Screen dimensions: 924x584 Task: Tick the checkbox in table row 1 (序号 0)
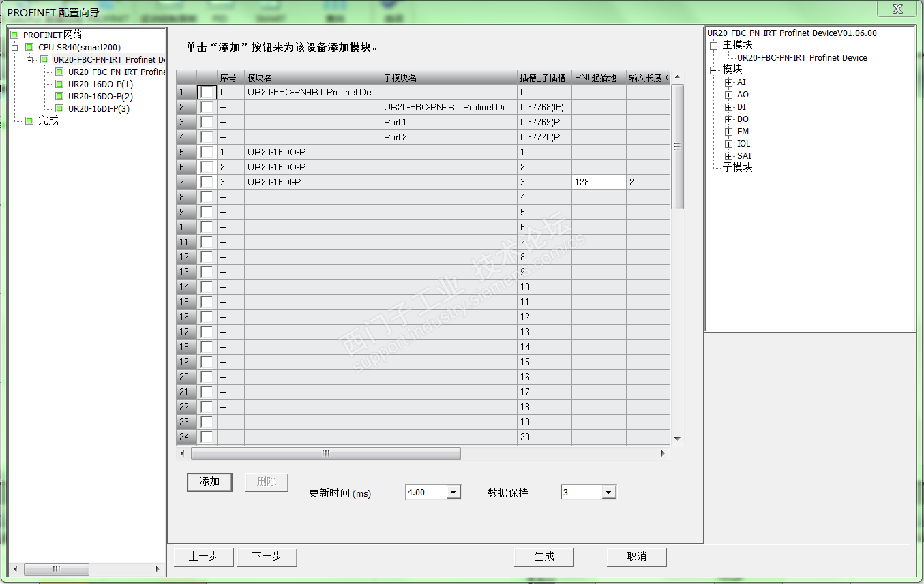pyautogui.click(x=206, y=93)
